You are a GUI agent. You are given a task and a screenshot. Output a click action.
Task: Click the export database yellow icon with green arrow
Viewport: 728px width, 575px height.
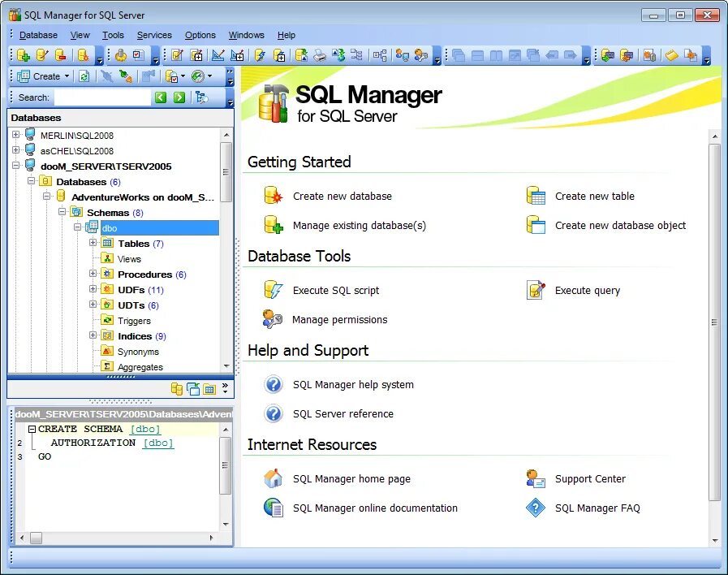point(301,55)
